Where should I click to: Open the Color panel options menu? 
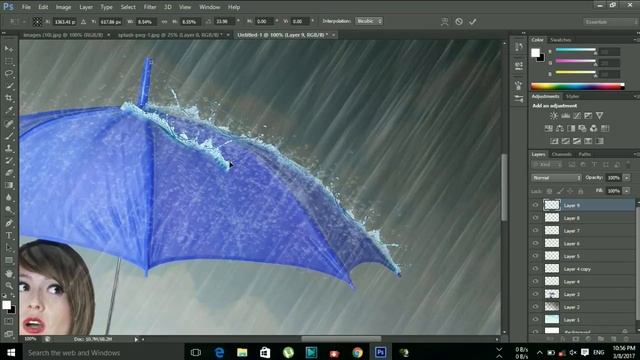pyautogui.click(x=636, y=40)
